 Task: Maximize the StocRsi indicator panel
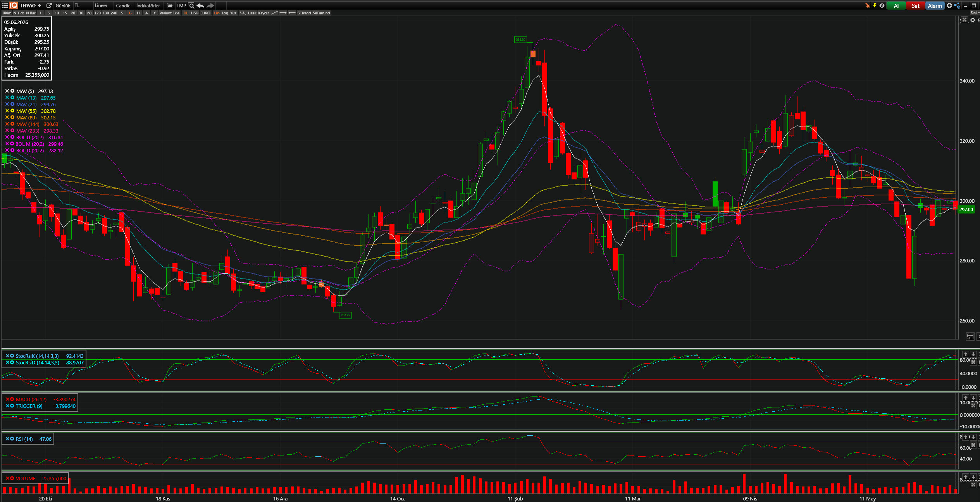point(973,362)
